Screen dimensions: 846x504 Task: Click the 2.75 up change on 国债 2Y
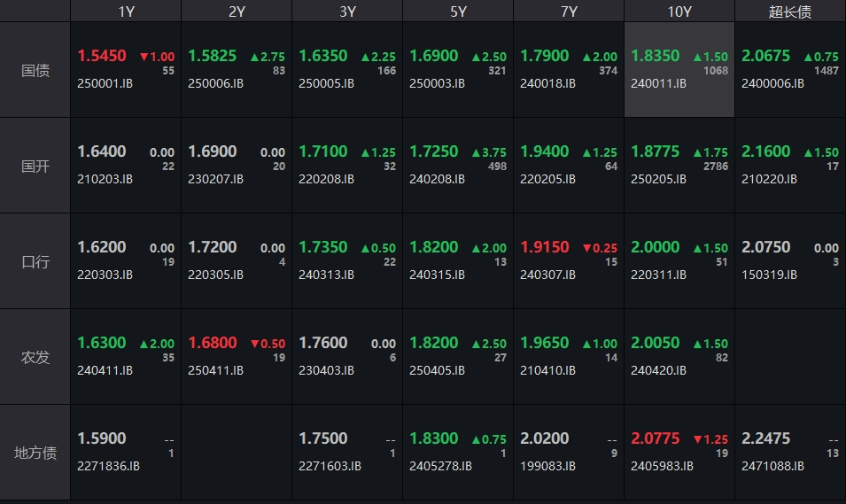point(267,57)
